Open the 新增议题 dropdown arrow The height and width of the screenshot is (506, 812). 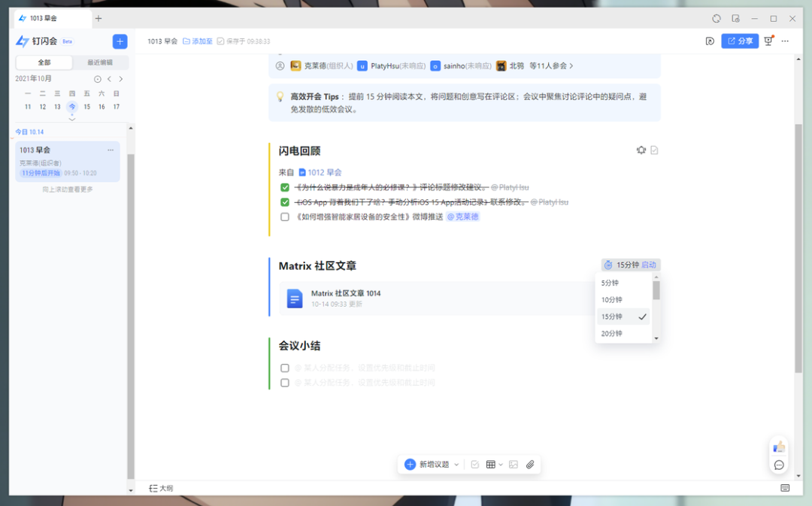(456, 465)
